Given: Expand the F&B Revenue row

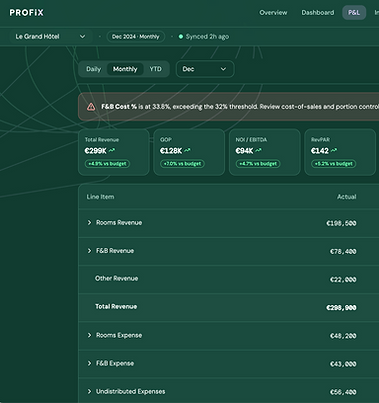Looking at the screenshot, I should pyautogui.click(x=89, y=251).
